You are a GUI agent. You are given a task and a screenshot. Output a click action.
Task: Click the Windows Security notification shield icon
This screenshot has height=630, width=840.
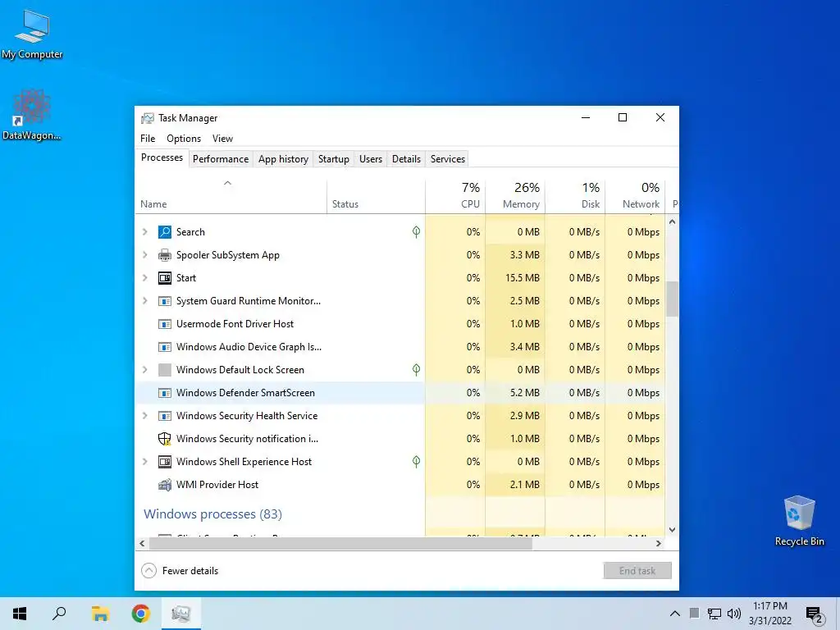[164, 439]
